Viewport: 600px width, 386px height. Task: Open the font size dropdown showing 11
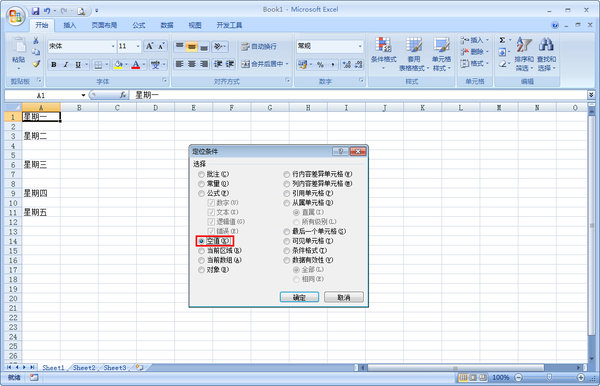138,46
